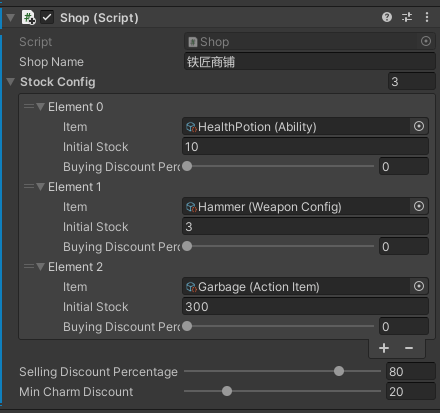Screen dimensions: 440x413
Task: Collapse the Shop (Script) component foldout
Action: [x=10, y=17]
